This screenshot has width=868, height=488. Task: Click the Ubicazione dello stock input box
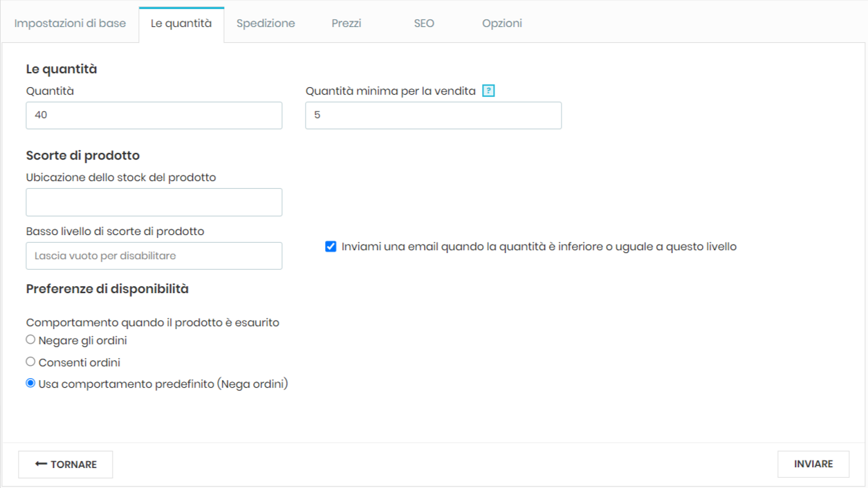154,203
